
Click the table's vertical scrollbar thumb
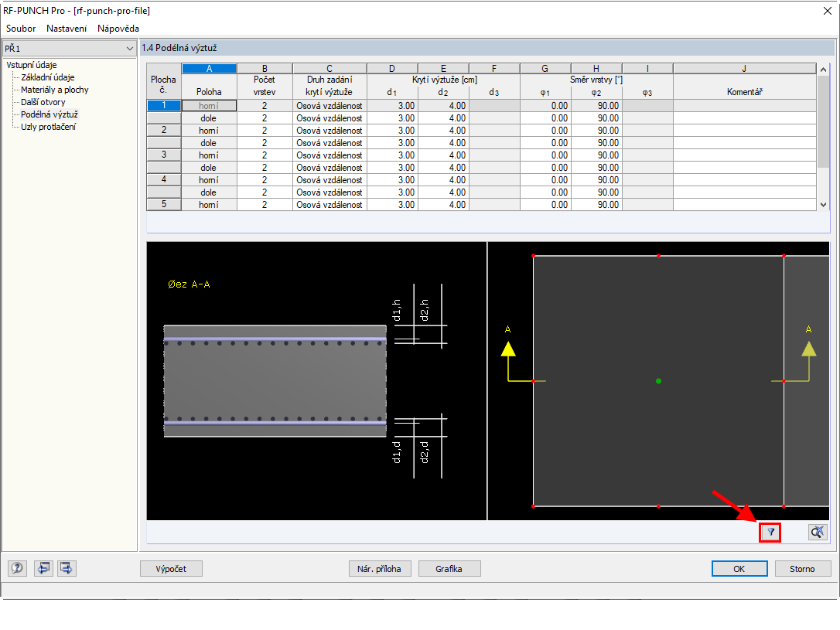pos(824,122)
